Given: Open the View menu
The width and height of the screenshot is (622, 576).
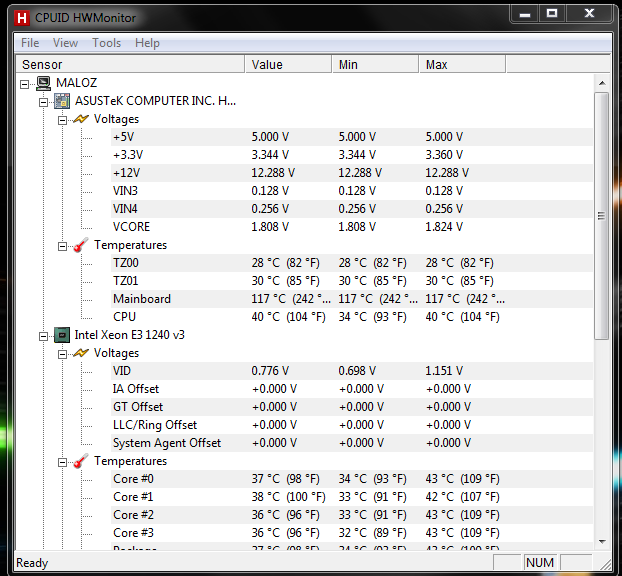Looking at the screenshot, I should (x=65, y=43).
